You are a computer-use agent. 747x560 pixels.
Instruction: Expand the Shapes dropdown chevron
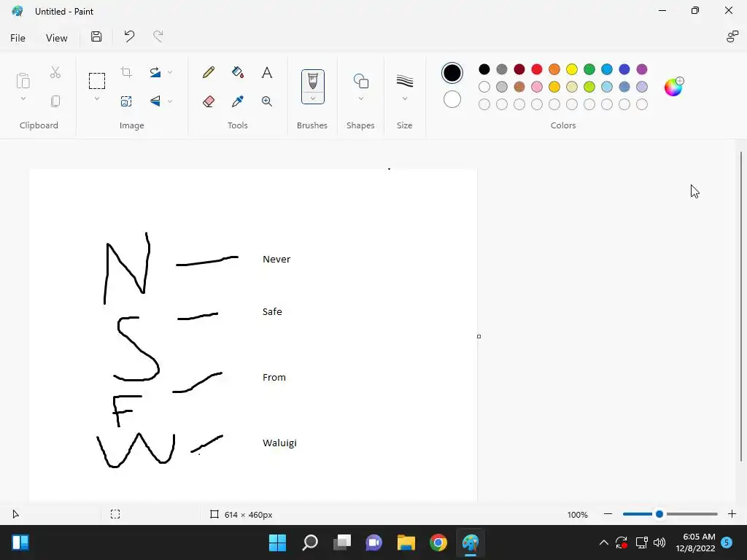coord(360,98)
